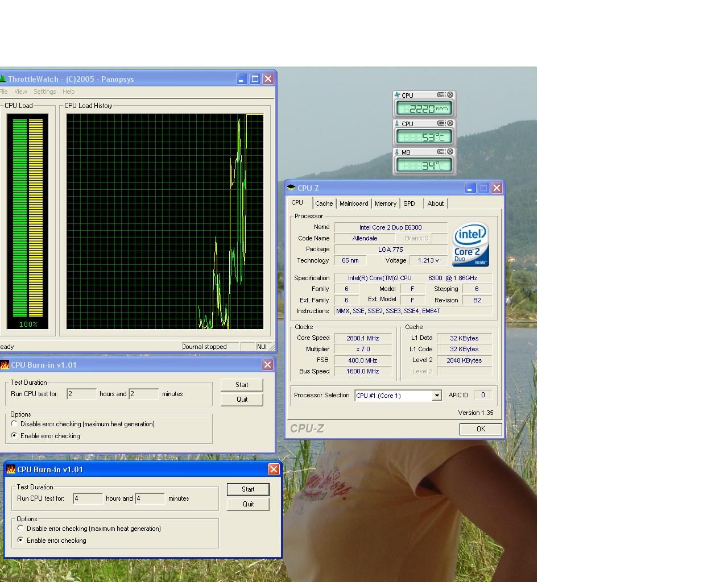
Task: Select Enable error checking in upper CPU Burn-in window
Action: point(14,435)
